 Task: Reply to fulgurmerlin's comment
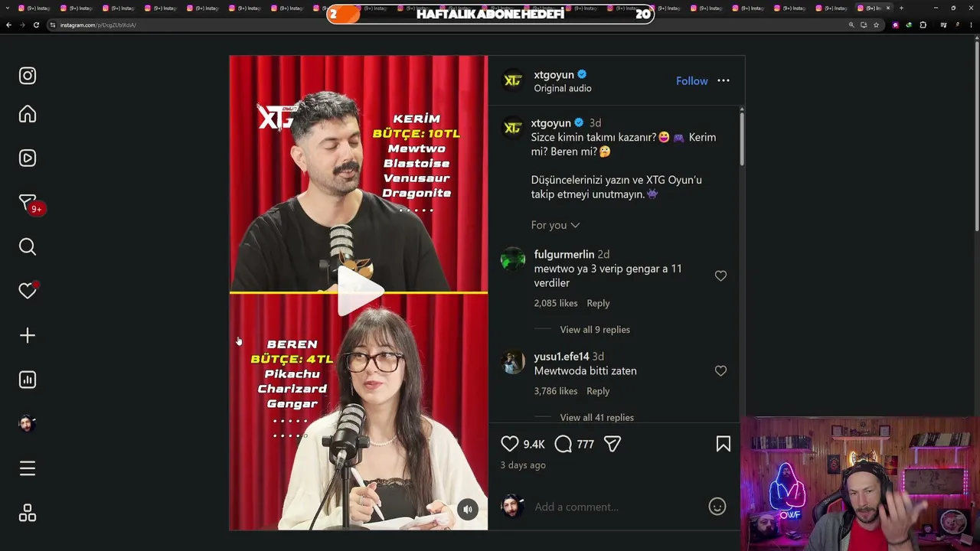pos(598,303)
